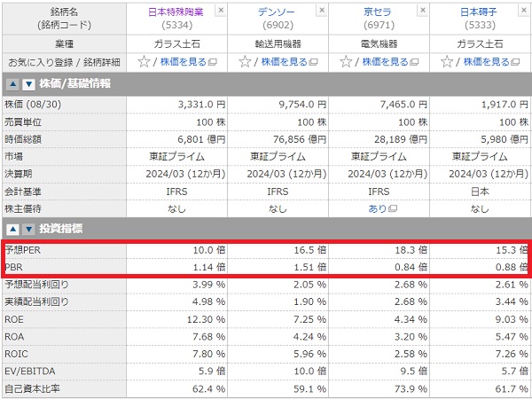Move 投資指標 section up with arrow
The width and height of the screenshot is (532, 399).
[x=12, y=230]
